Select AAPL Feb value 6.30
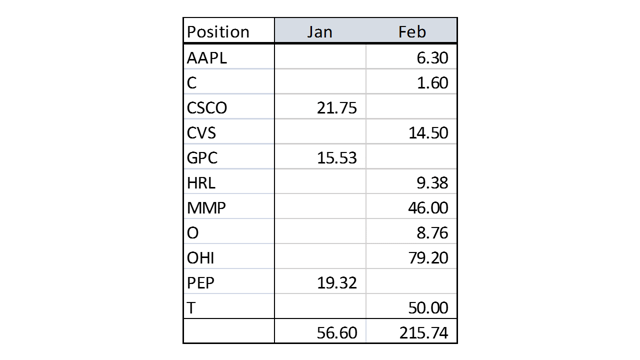This screenshot has width=640, height=360. pyautogui.click(x=411, y=57)
